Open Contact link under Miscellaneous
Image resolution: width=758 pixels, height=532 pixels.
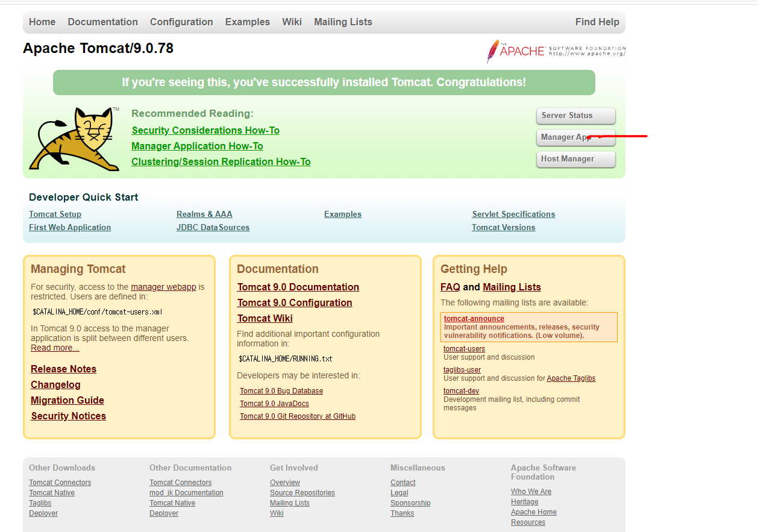coord(402,483)
